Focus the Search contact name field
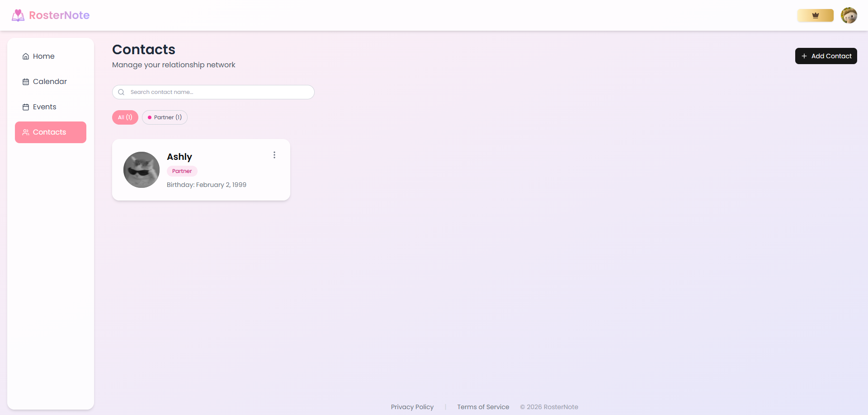 click(x=213, y=92)
